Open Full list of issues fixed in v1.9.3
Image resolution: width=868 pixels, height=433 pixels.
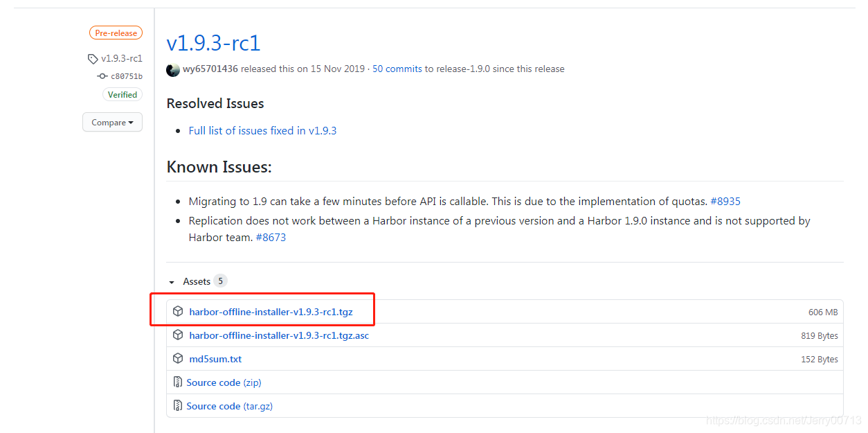[x=262, y=130]
